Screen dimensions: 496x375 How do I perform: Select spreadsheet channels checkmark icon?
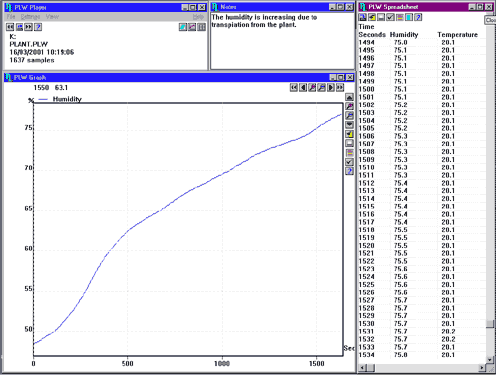tap(390, 17)
